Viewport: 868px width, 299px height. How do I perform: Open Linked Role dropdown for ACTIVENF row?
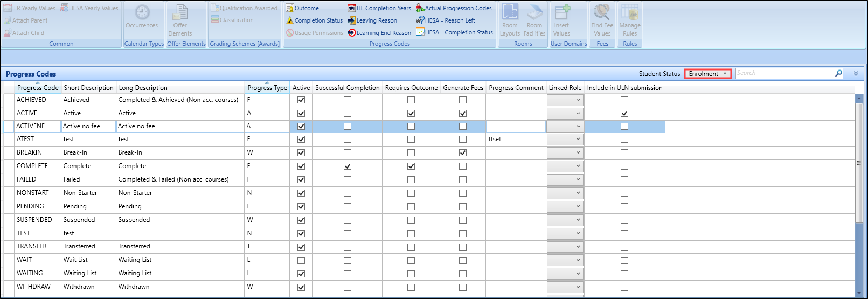coord(565,126)
